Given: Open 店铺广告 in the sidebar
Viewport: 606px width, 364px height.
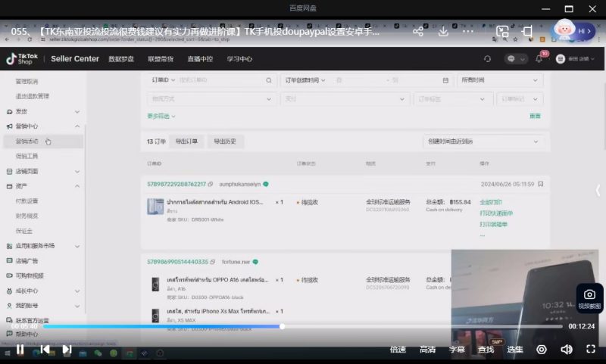Looking at the screenshot, I should pos(27,261).
